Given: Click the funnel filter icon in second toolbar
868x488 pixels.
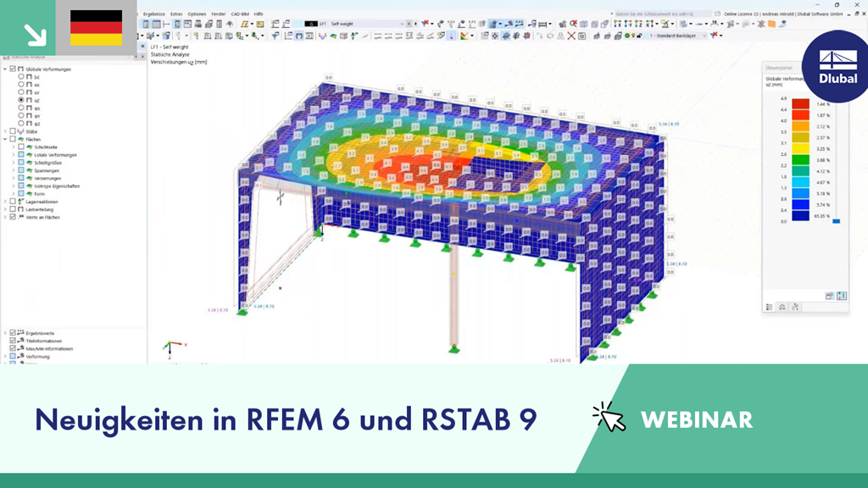Looking at the screenshot, I should (x=275, y=36).
